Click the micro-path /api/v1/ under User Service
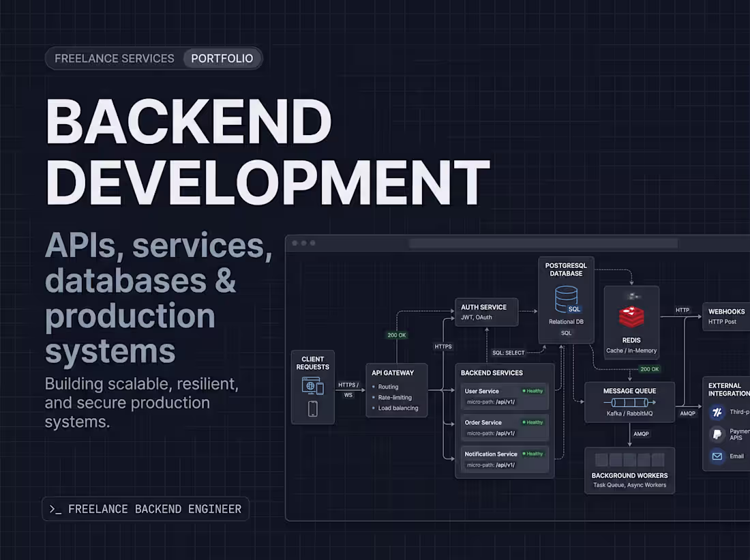750x560 pixels. pyautogui.click(x=491, y=402)
